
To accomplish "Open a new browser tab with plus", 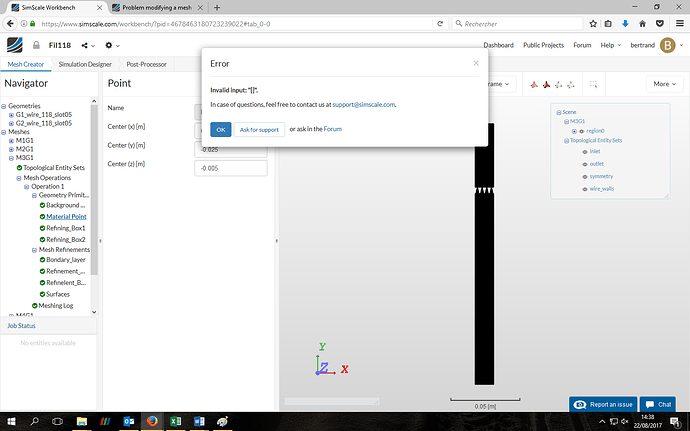I will point(217,7).
